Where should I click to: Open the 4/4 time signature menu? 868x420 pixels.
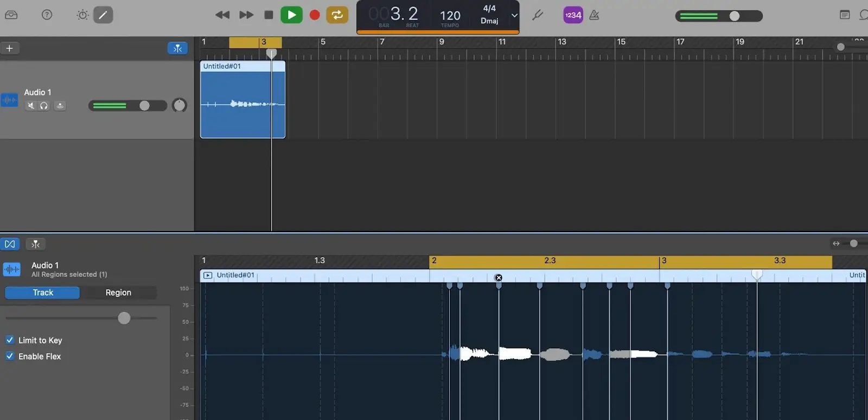pos(489,9)
